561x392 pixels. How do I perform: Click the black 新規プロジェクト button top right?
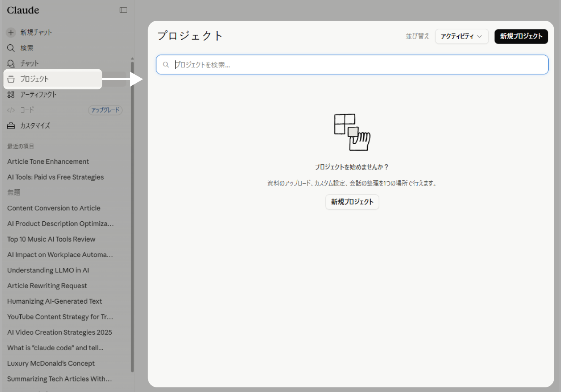[x=521, y=36]
